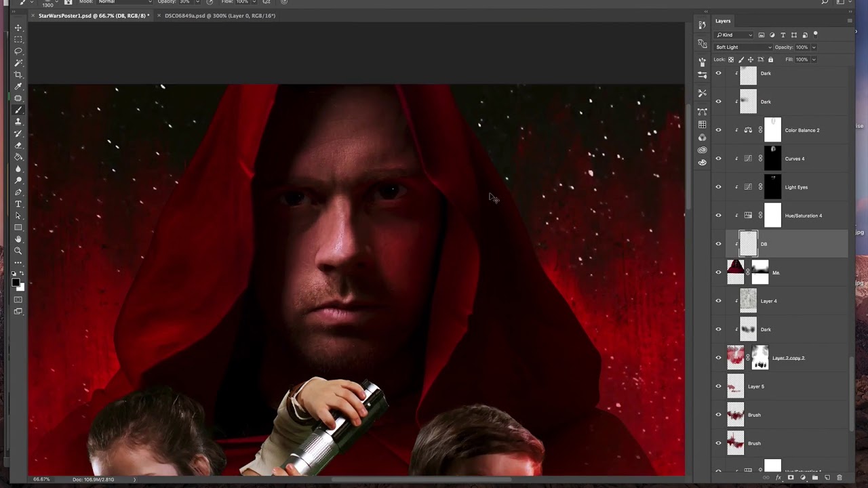Select the Dodge tool
This screenshot has height=488, width=868.
coord(18,180)
